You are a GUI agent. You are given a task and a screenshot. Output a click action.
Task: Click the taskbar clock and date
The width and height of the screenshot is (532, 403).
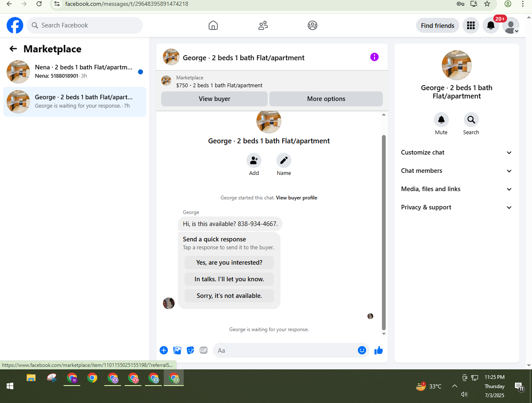[x=495, y=386]
